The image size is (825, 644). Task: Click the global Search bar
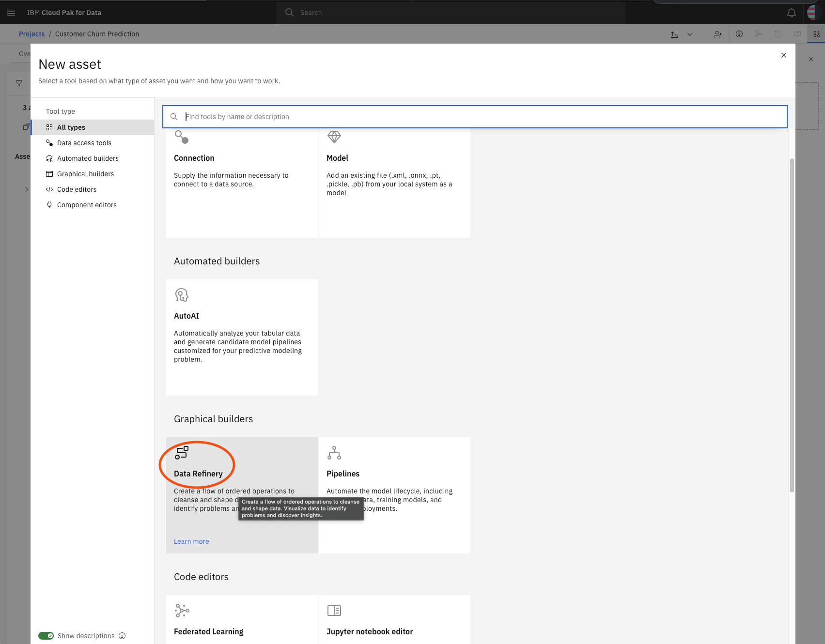451,13
